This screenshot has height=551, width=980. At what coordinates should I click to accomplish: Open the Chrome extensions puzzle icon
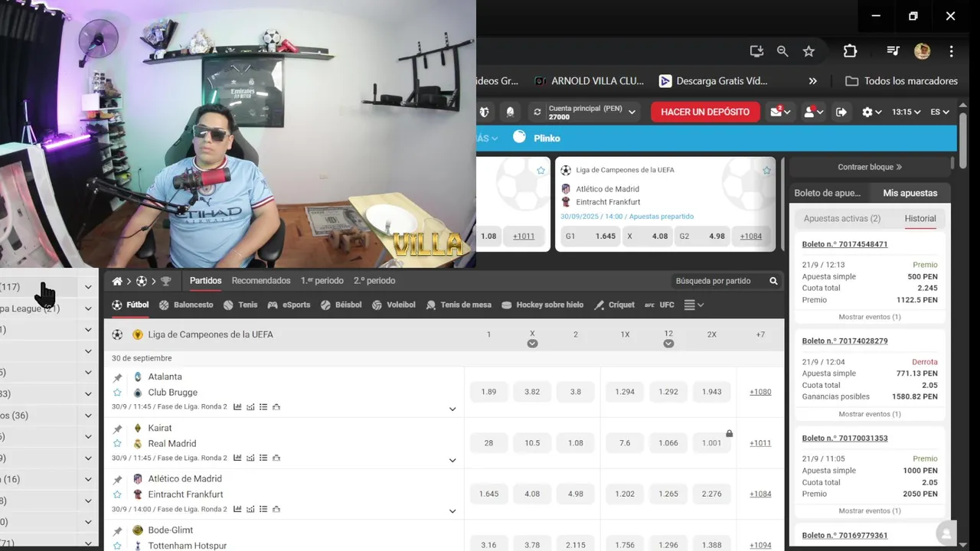coord(850,51)
